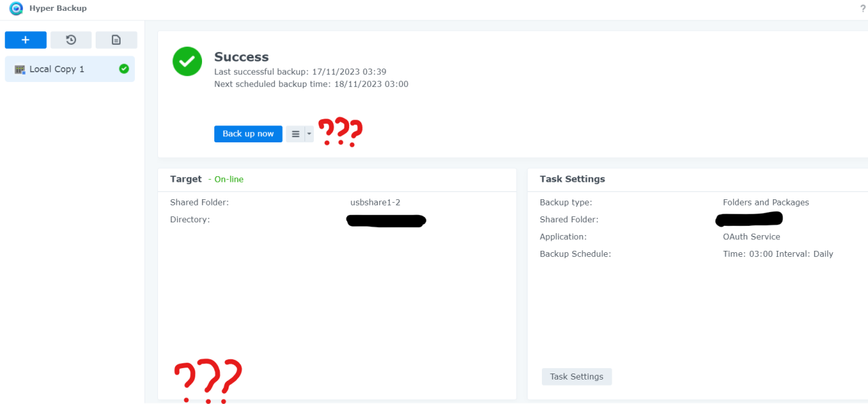Click the next scheduled backup time line
This screenshot has width=868, height=404.
311,84
